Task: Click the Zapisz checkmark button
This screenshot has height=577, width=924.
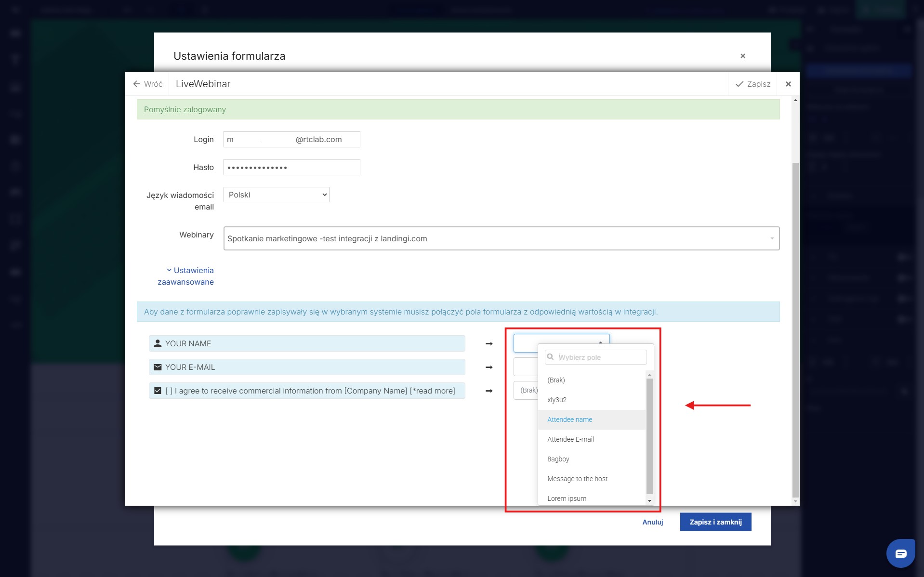Action: (753, 84)
